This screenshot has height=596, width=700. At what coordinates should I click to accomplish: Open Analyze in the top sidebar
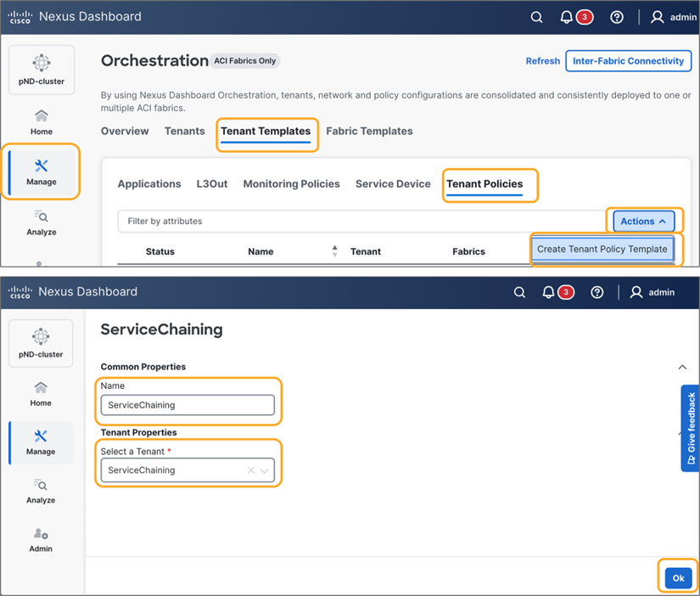[42, 222]
